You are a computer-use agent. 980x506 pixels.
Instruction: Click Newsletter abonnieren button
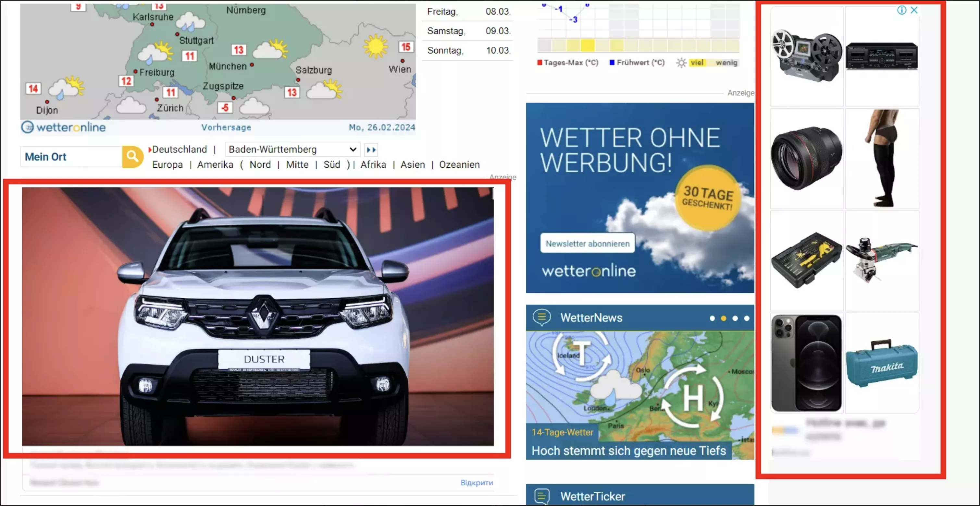tap(588, 243)
